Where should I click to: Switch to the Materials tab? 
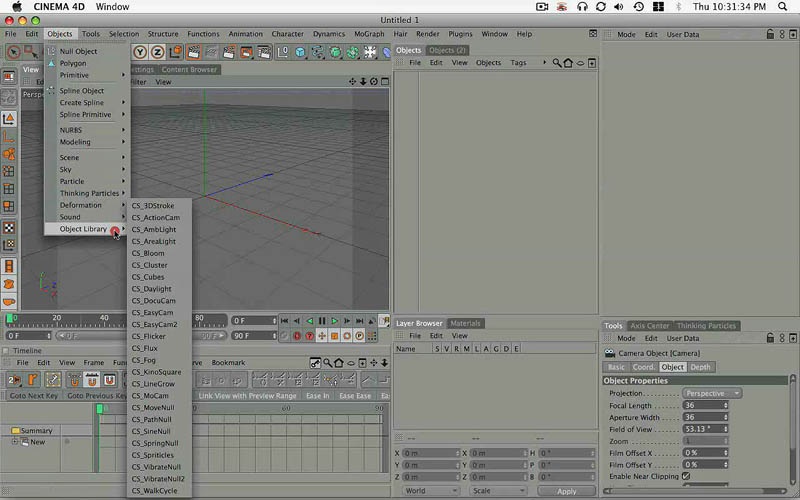tap(465, 324)
